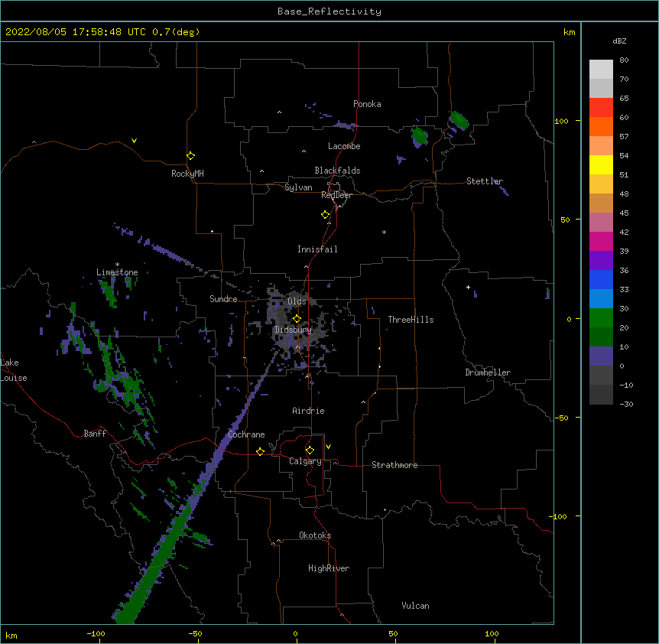Click the red 65 dBZ legend swatch
The height and width of the screenshot is (644, 659).
coord(601,107)
